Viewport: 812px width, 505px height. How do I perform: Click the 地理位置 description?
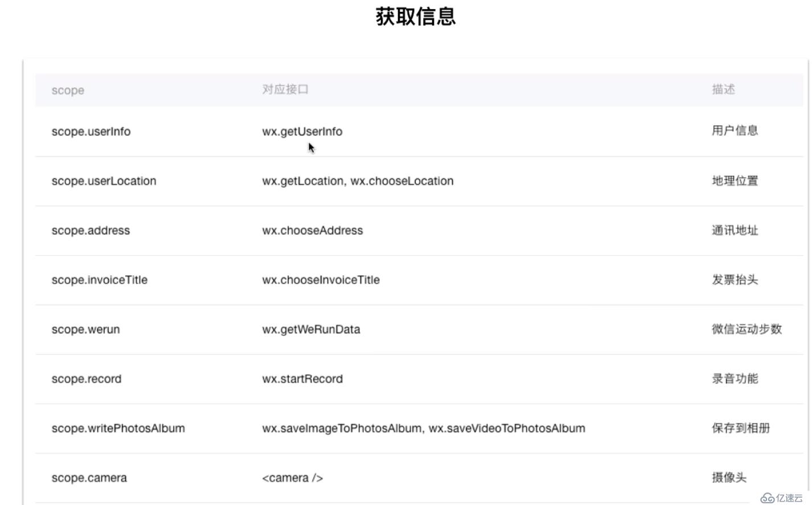tap(735, 181)
